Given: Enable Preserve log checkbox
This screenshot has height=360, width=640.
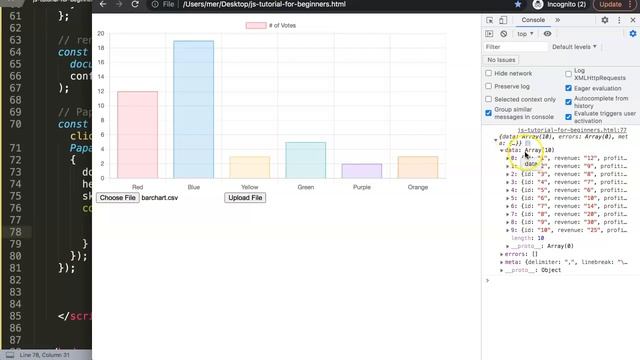Looking at the screenshot, I should pos(489,86).
